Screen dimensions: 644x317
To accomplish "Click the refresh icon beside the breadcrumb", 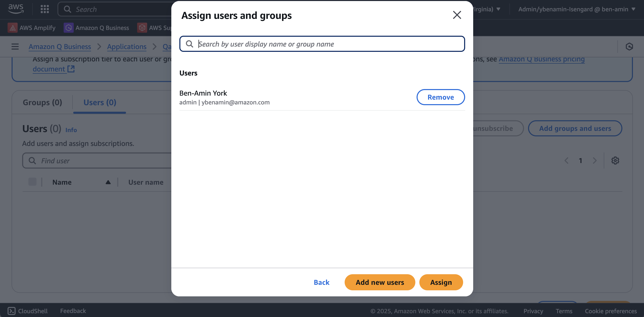I will pyautogui.click(x=629, y=47).
